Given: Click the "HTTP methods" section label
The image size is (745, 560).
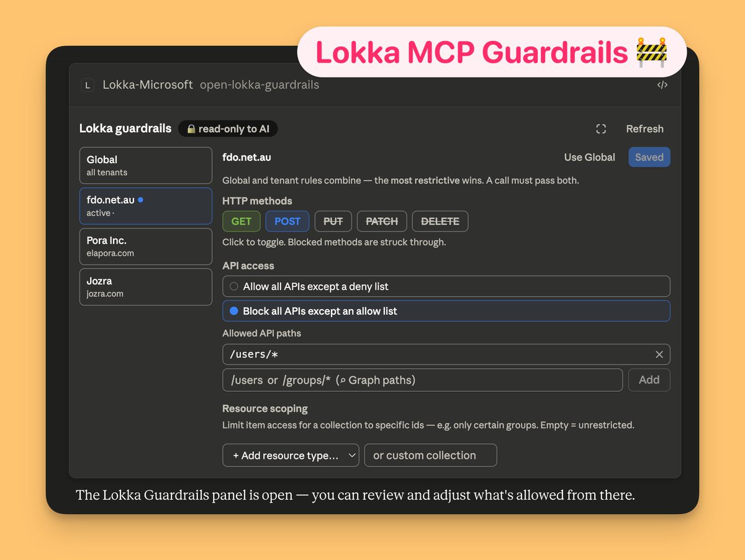Looking at the screenshot, I should (257, 201).
